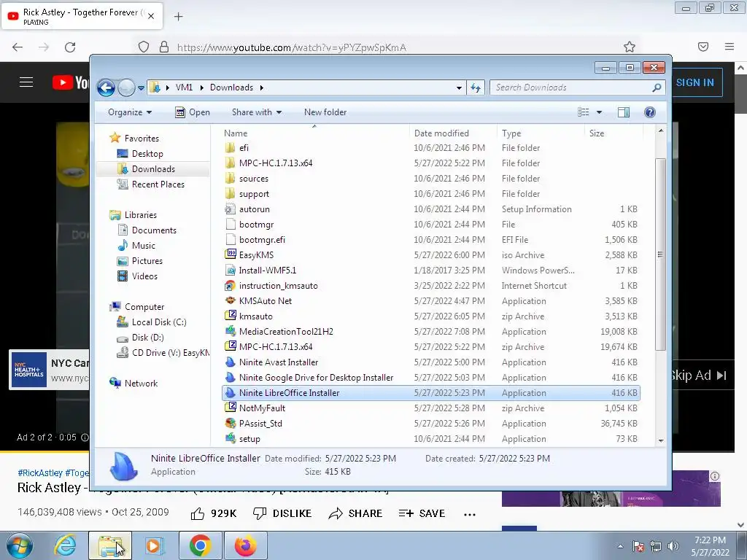The width and height of the screenshot is (747, 560).
Task: Click the refresh button next to address bar
Action: point(476,87)
